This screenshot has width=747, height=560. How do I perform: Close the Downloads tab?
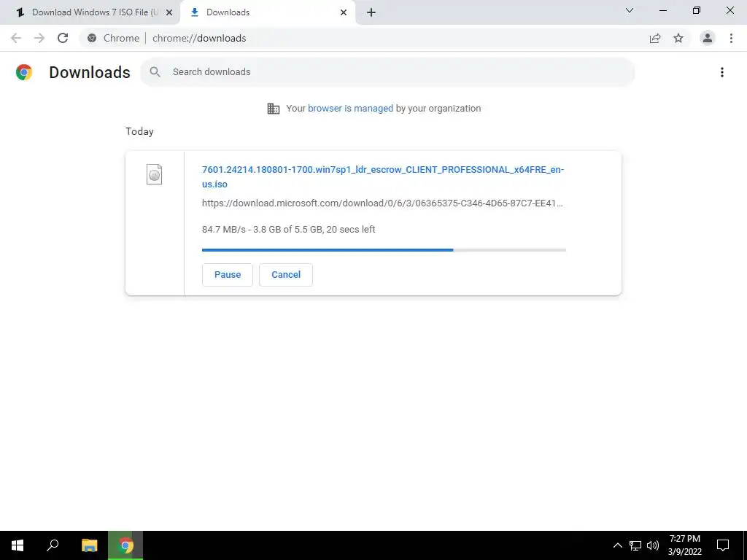[x=344, y=12]
